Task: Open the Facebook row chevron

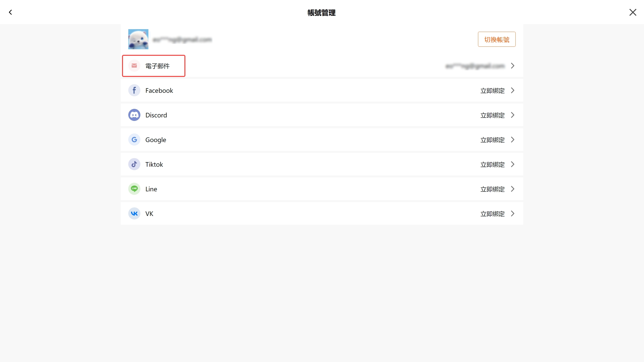Action: click(512, 90)
